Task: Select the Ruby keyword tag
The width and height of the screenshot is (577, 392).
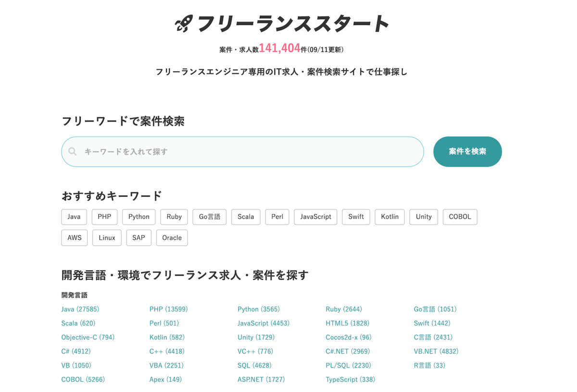Action: 174,217
